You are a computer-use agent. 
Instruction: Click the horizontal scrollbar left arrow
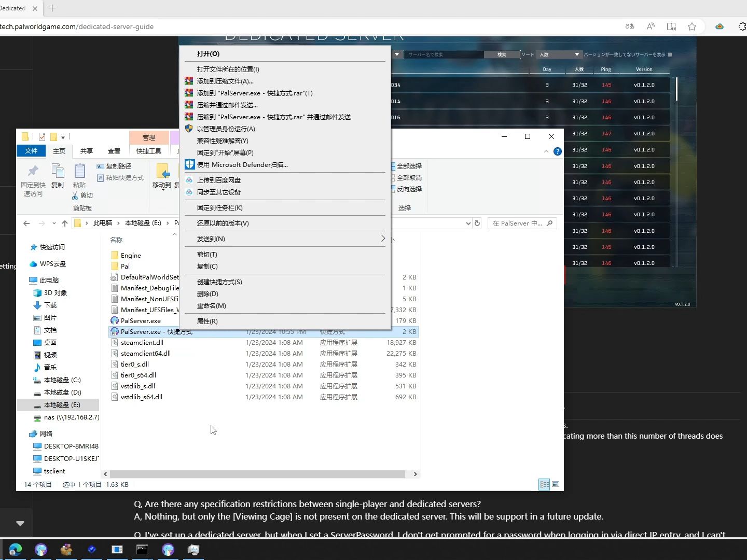(105, 474)
